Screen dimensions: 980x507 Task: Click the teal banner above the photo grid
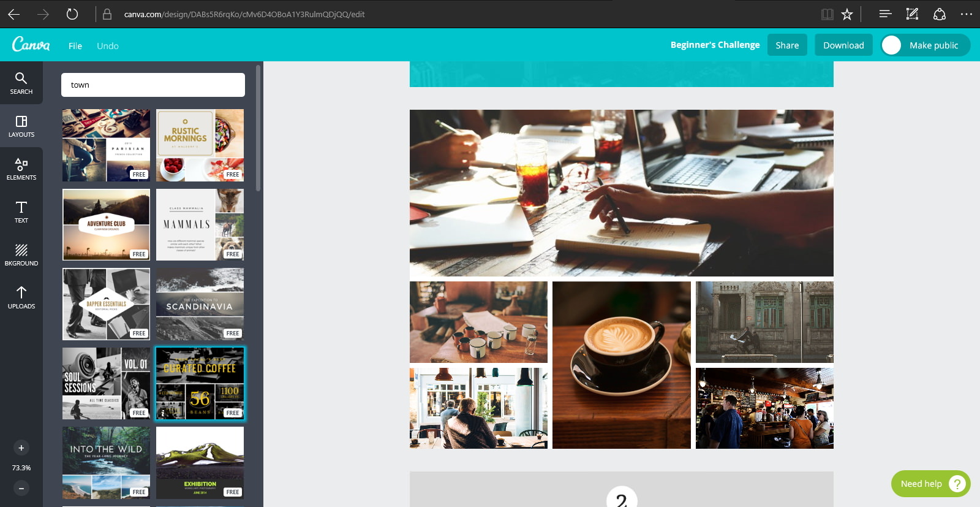(x=621, y=74)
